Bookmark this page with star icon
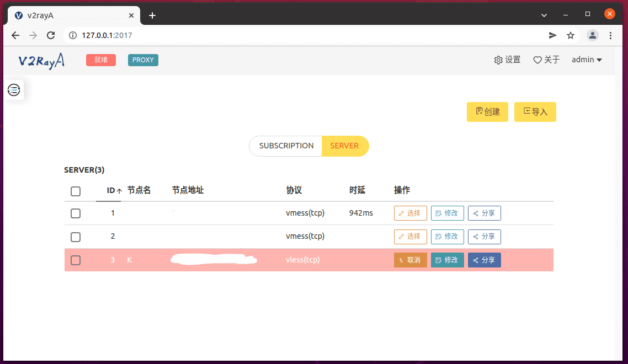The width and height of the screenshot is (628, 364). (x=571, y=35)
